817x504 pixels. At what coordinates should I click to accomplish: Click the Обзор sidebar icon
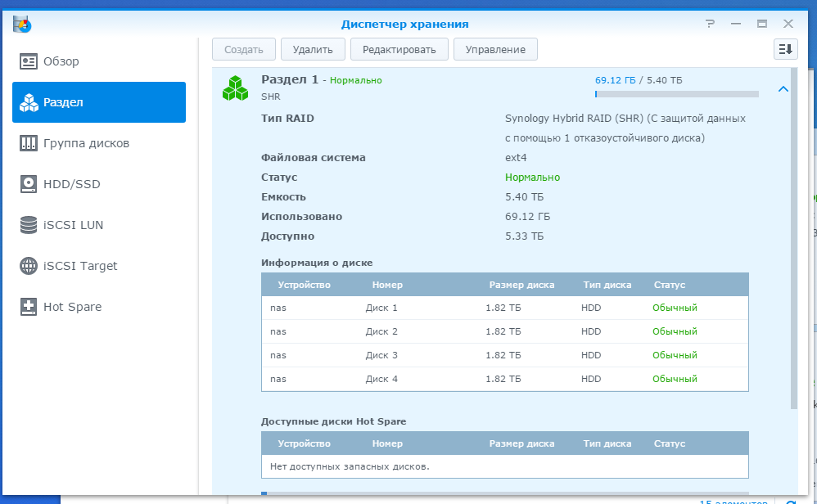(x=28, y=61)
